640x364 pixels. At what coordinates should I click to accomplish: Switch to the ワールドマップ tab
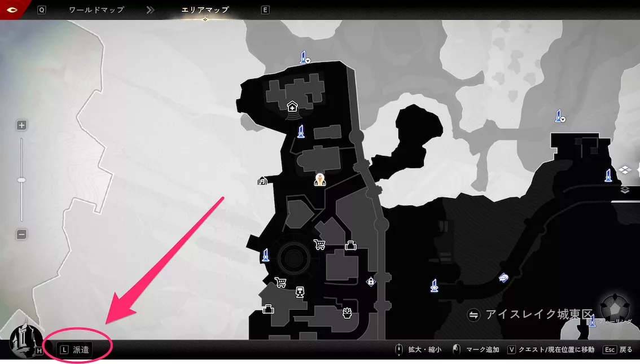[96, 10]
